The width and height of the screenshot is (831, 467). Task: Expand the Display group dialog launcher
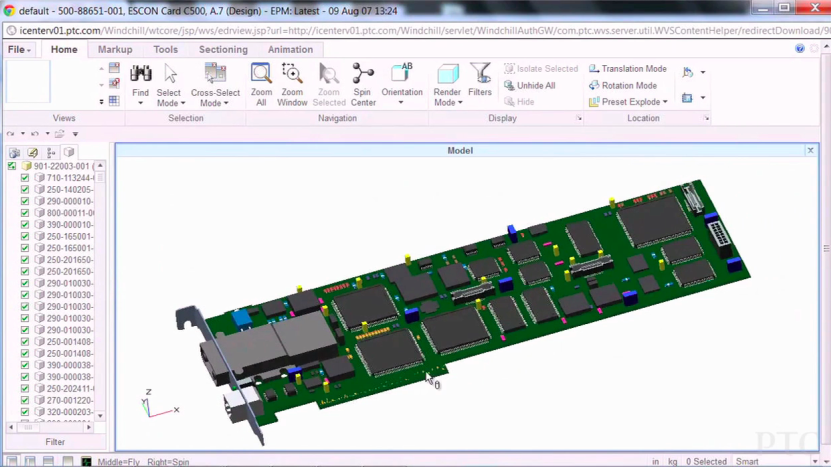579,118
